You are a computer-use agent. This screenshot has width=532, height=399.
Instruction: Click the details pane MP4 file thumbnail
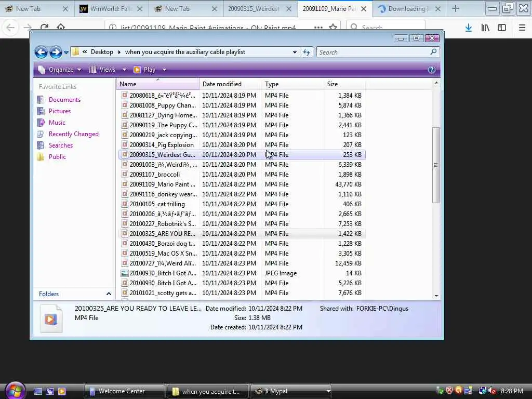click(x=51, y=318)
